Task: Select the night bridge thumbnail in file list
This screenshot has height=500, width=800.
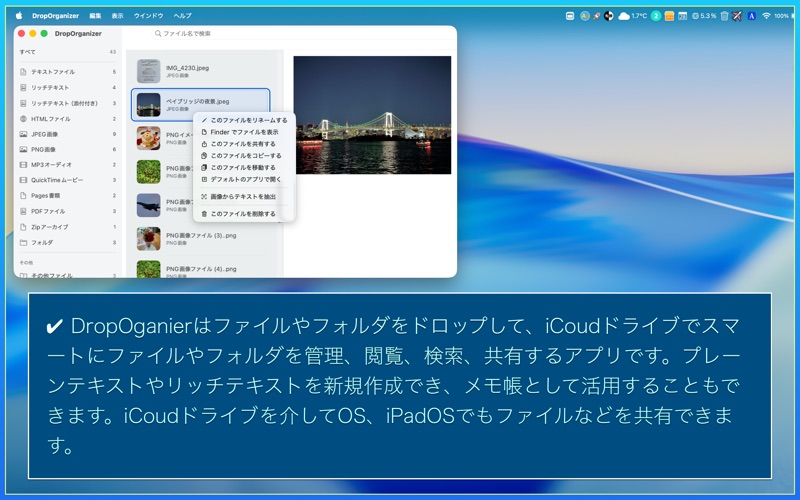Action: 148,105
